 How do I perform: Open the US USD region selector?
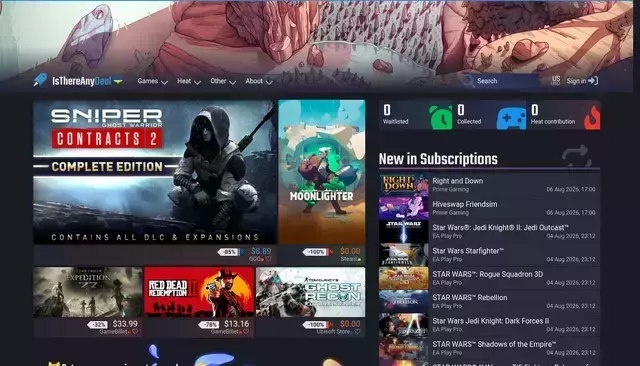tap(556, 80)
